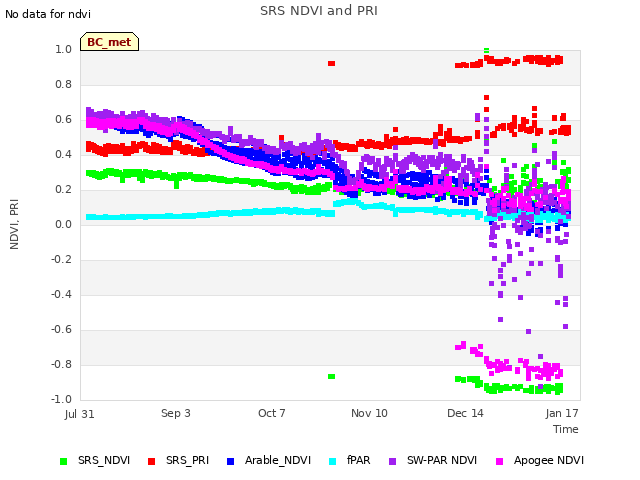Click the -0.2 y-axis tick label
The height and width of the screenshot is (480, 640).
[x=61, y=260]
